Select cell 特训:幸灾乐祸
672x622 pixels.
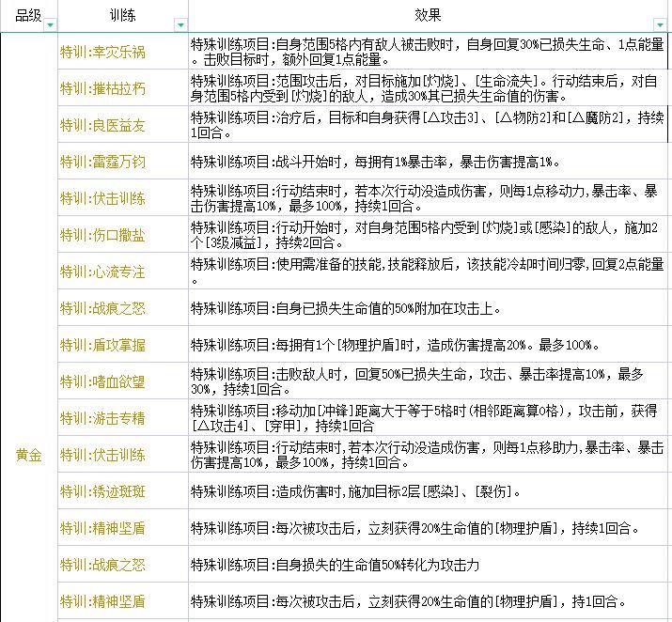[123, 52]
